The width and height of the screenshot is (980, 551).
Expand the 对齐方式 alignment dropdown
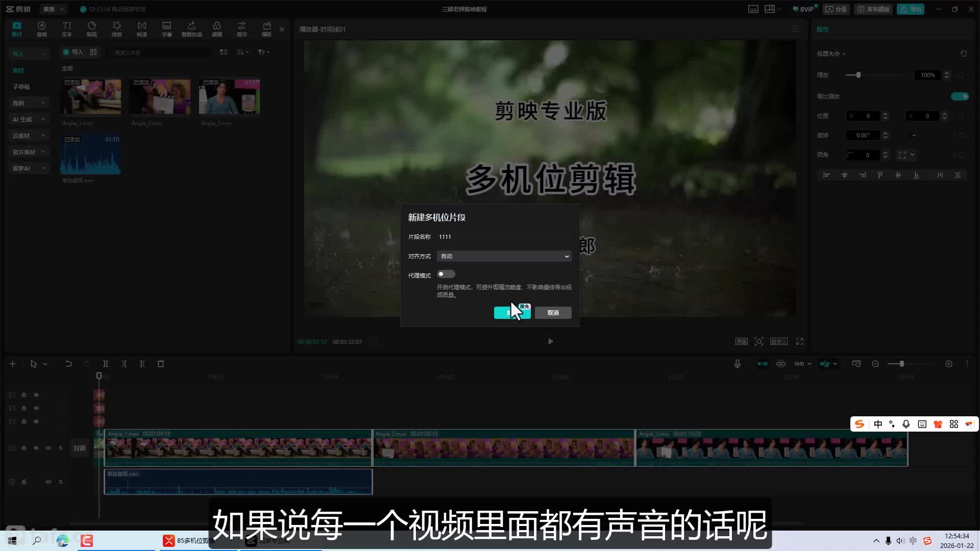pos(504,256)
